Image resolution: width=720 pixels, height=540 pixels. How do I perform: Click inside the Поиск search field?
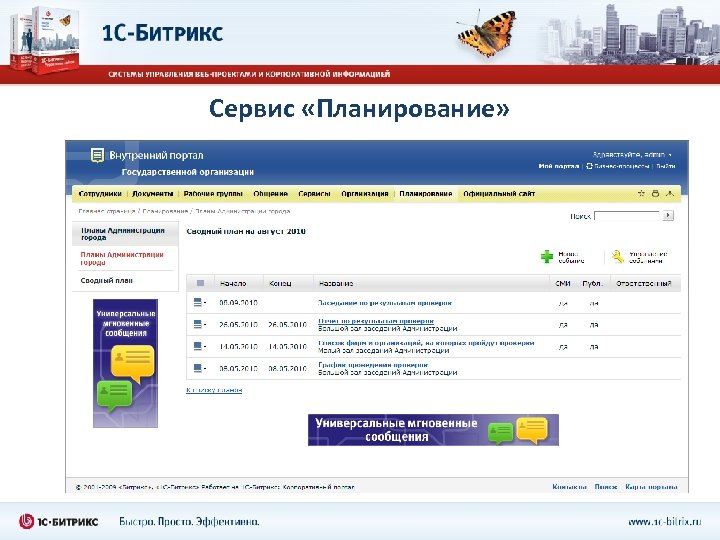627,215
